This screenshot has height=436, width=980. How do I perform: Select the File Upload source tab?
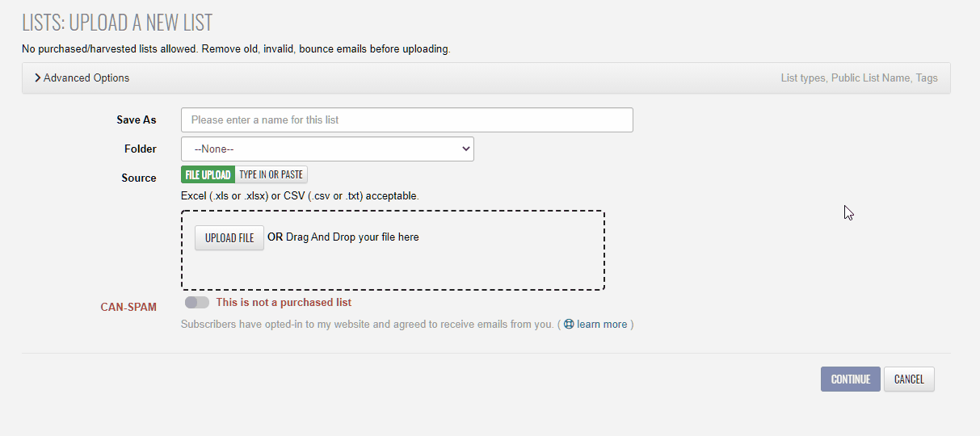(208, 174)
